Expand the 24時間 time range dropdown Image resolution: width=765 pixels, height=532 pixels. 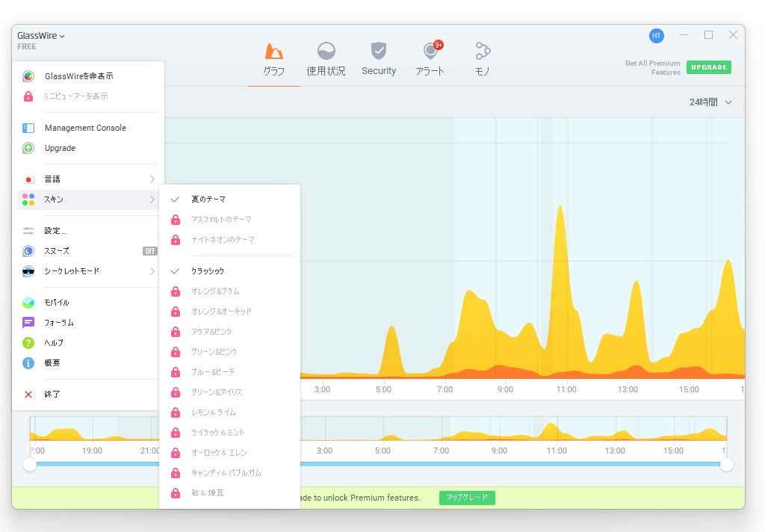click(x=710, y=102)
